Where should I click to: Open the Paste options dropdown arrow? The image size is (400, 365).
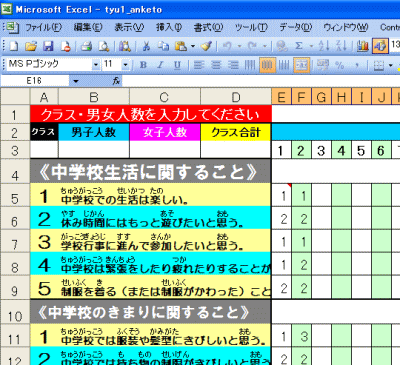pyautogui.click(x=193, y=46)
